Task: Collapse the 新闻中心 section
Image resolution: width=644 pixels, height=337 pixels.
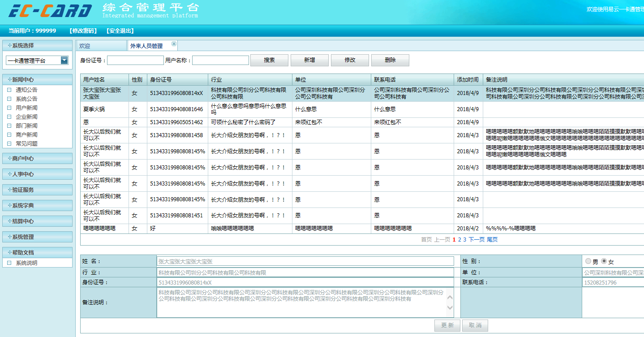Action: click(x=38, y=79)
